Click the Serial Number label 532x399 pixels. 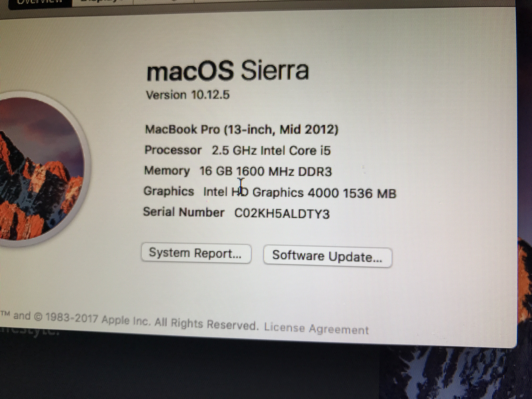tap(184, 212)
